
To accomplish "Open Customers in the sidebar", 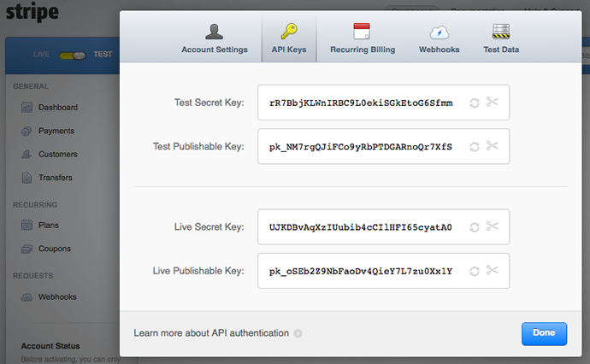I will (x=57, y=155).
